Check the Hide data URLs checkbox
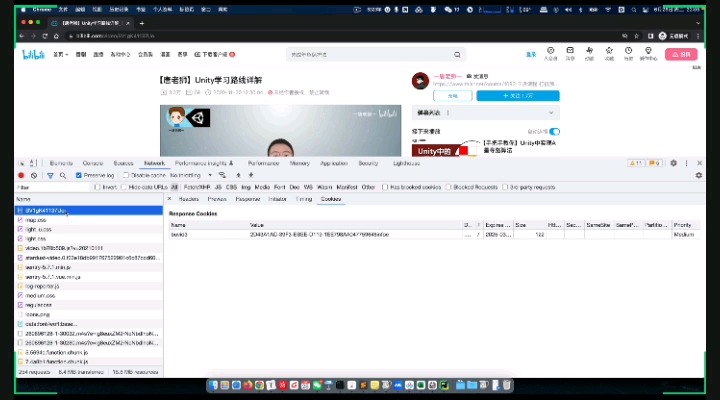Screen dimensions: 720x400 pyautogui.click(x=124, y=187)
